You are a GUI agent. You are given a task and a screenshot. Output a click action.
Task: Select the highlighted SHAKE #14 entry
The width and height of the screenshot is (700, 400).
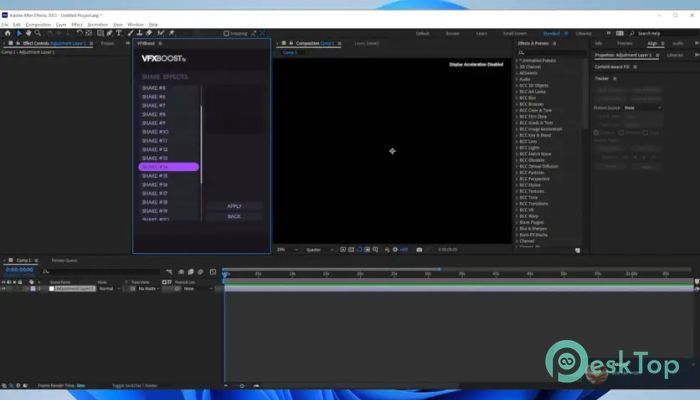coord(168,167)
